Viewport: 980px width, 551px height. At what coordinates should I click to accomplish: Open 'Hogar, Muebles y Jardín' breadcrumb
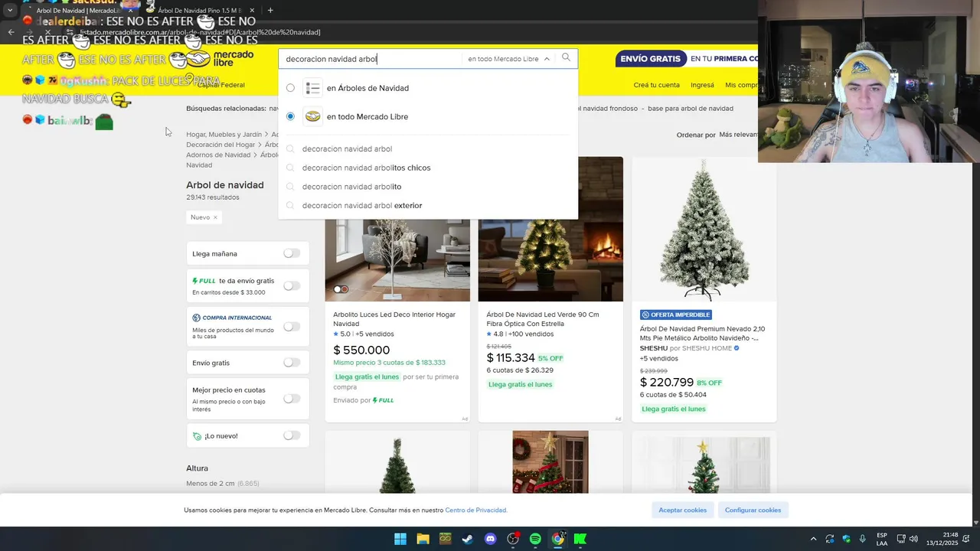click(224, 135)
